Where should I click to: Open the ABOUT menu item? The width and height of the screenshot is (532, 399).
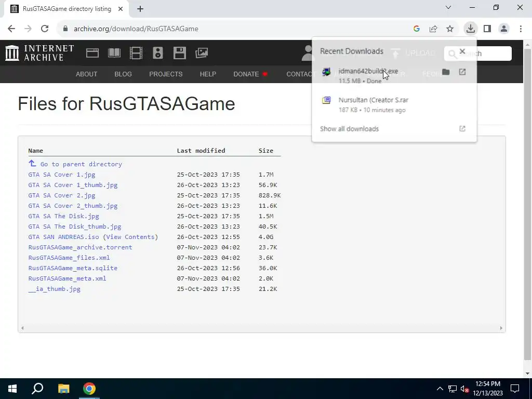coord(87,74)
